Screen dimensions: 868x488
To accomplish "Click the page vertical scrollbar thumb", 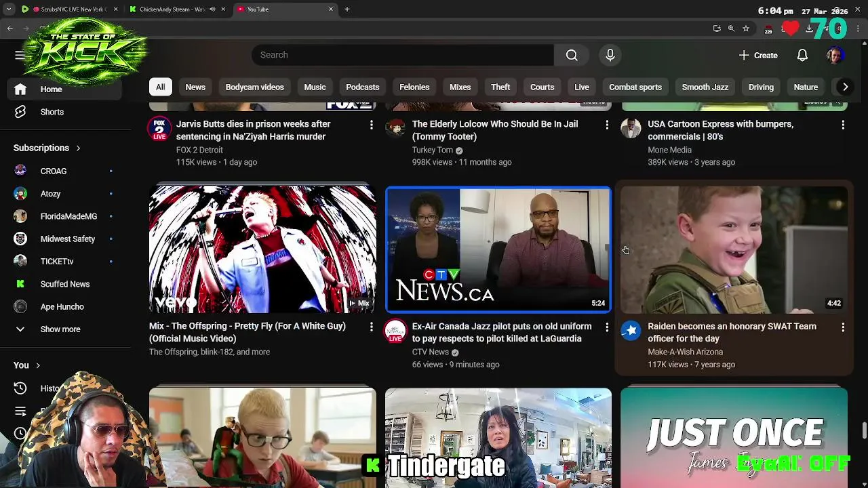I will (x=864, y=430).
